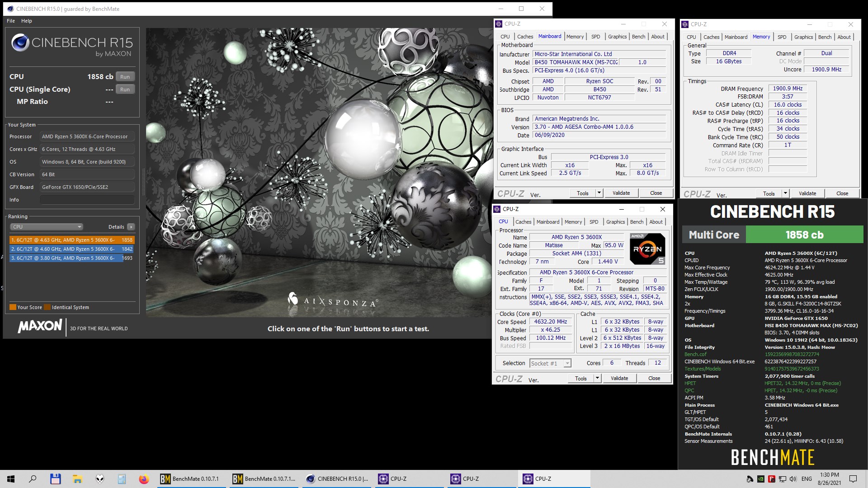Open the Action Center notifications icon
Image resolution: width=868 pixels, height=488 pixels.
853,479
